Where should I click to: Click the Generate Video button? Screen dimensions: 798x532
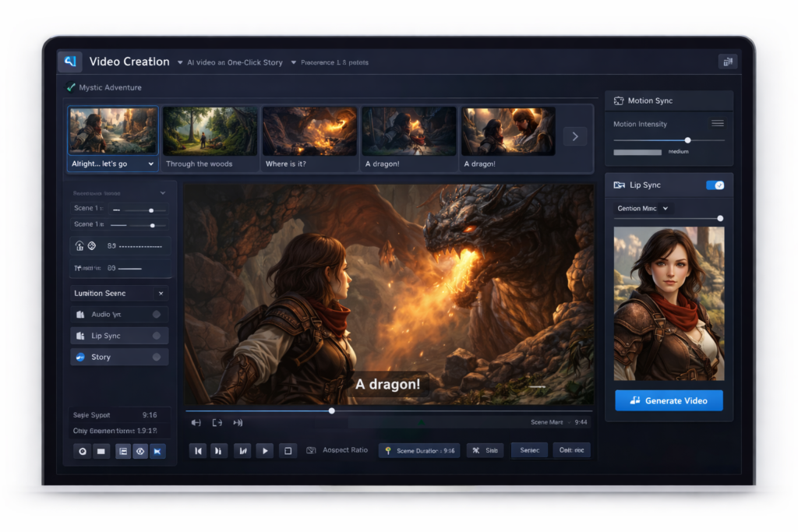[x=669, y=400]
